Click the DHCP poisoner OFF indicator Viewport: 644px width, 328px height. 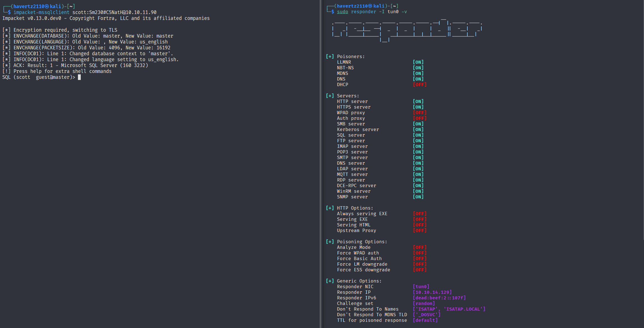click(x=419, y=85)
